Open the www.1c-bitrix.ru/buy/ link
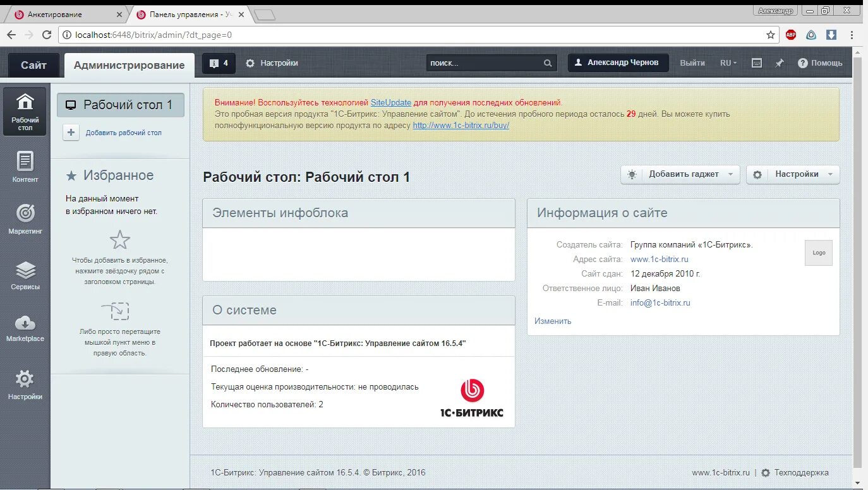868x490 pixels. (x=461, y=126)
